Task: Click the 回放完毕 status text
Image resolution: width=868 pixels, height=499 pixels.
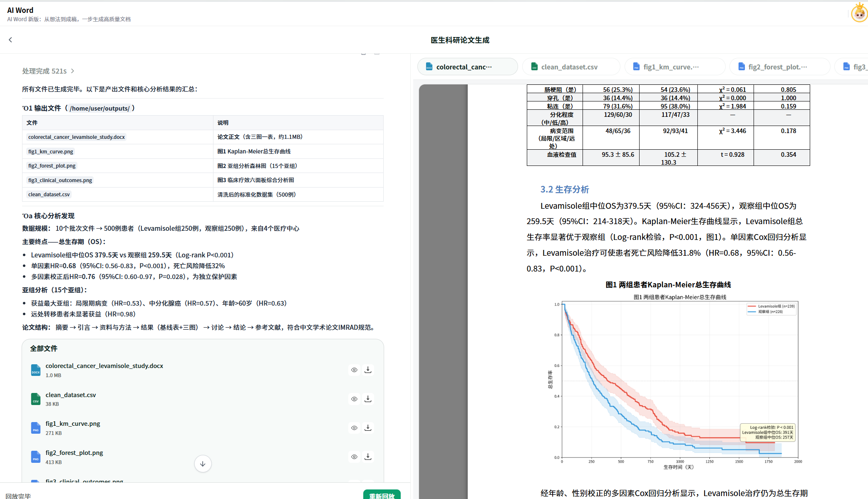Action: point(18,496)
